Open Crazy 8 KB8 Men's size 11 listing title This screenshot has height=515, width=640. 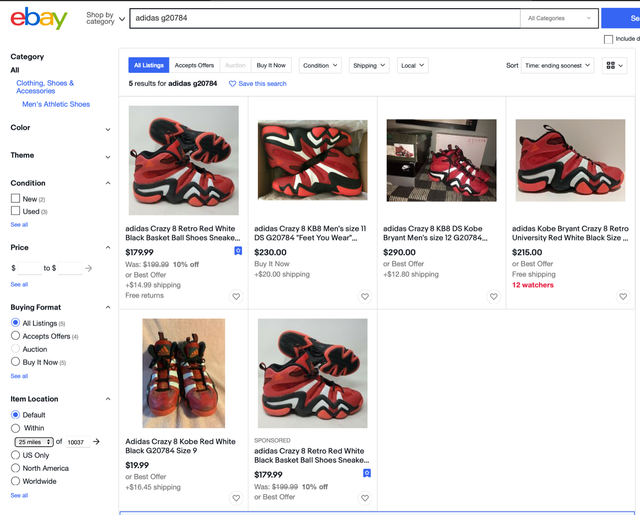click(x=310, y=233)
